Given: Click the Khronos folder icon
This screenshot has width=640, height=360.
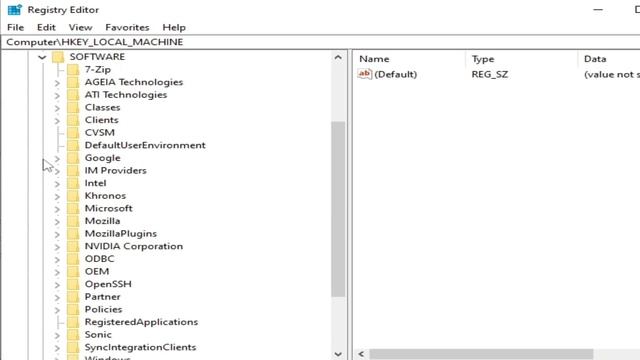Looking at the screenshot, I should click(x=73, y=196).
